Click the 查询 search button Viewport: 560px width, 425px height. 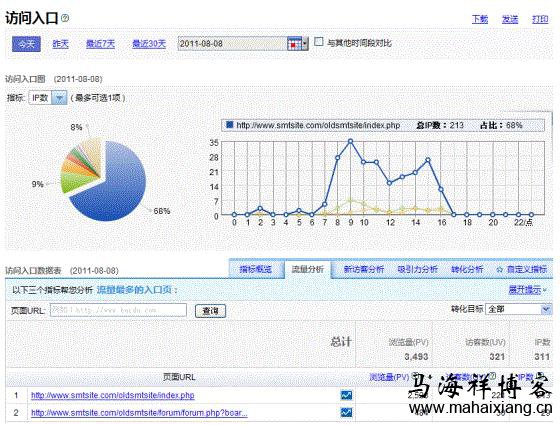pyautogui.click(x=210, y=311)
